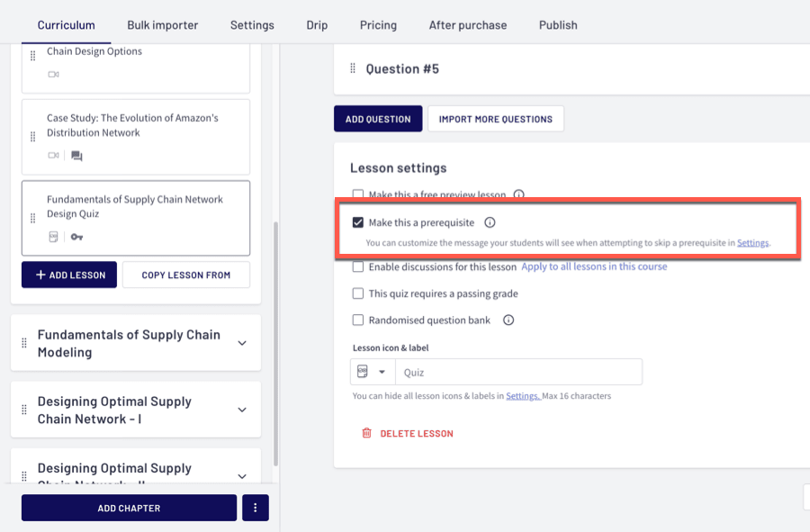Expand Fundamentals of Supply Chain Modeling chapter
810x532 pixels.
coord(241,343)
